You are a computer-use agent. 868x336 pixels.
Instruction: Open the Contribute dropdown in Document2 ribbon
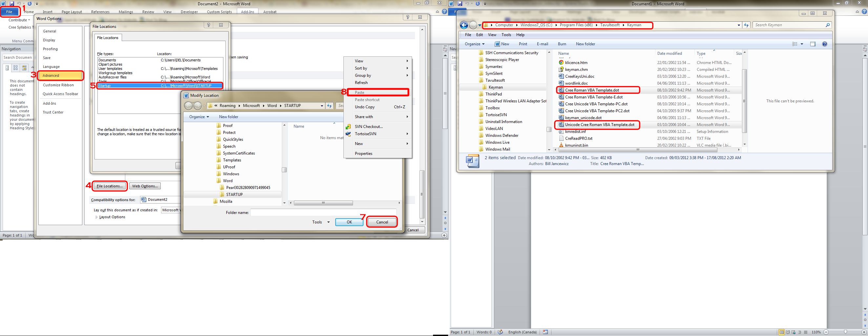[19, 20]
